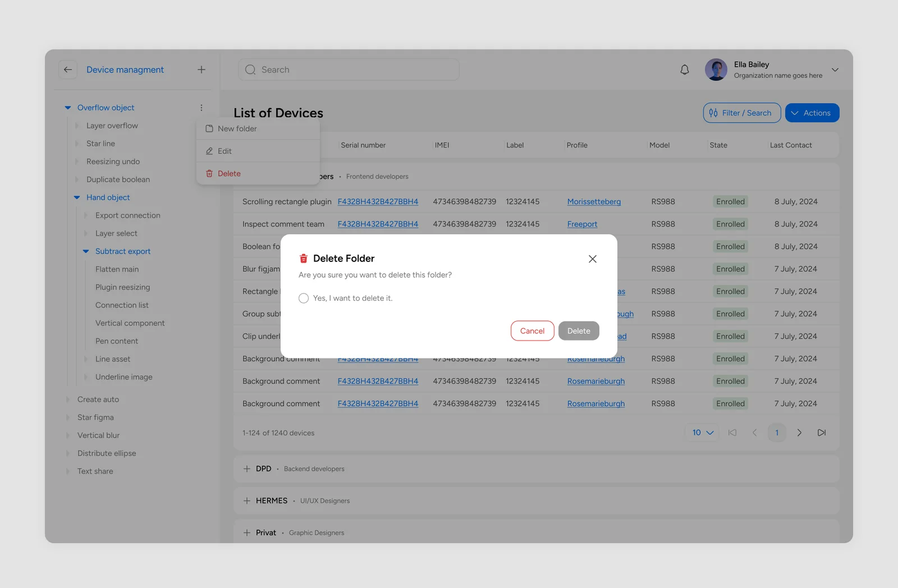The width and height of the screenshot is (898, 588).
Task: Open the rows-per-page dropdown showing 10
Action: click(702, 433)
